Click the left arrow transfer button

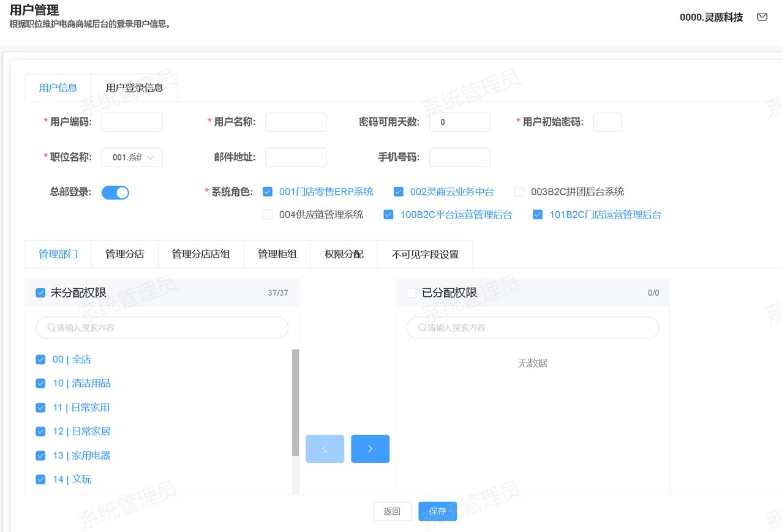tap(325, 449)
